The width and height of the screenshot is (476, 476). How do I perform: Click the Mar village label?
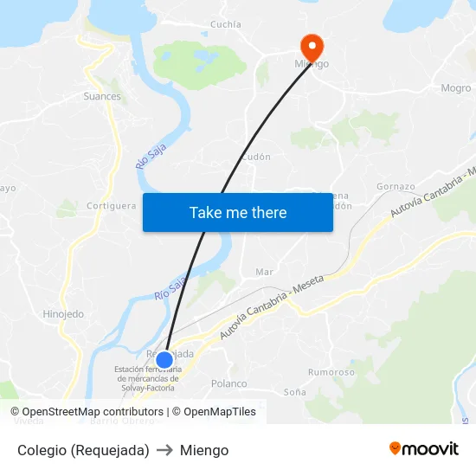(x=264, y=272)
